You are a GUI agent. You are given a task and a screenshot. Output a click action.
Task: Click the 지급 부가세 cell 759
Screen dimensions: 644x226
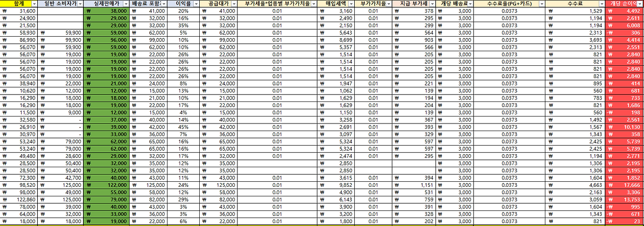pos(414,200)
